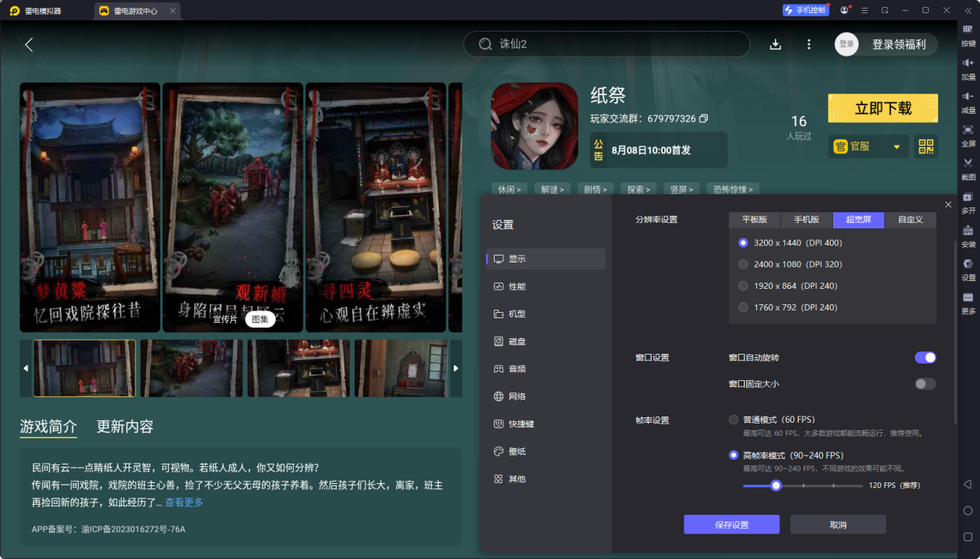
Task: Enable the 窗口固定大小 switch
Action: 925,384
